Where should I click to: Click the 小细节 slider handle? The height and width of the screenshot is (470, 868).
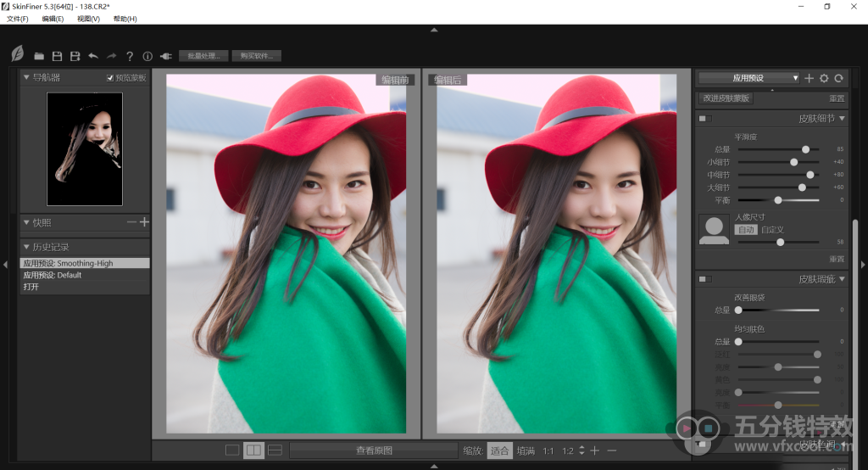[x=793, y=162]
